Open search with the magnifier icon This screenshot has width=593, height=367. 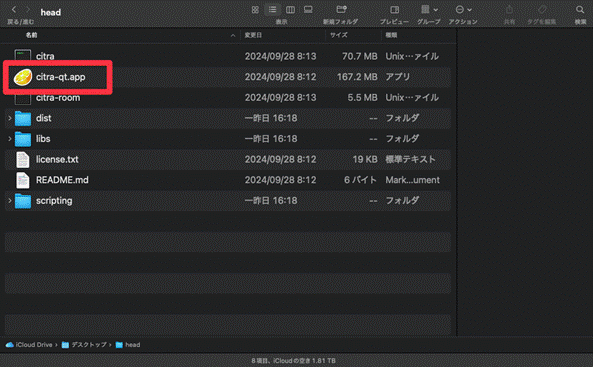[x=580, y=10]
